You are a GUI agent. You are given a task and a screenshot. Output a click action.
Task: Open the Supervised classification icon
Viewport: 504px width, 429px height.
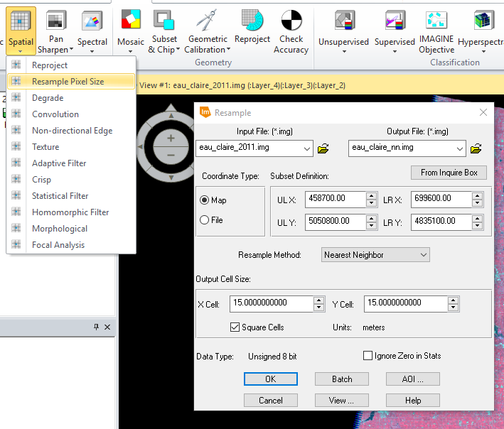coord(395,20)
